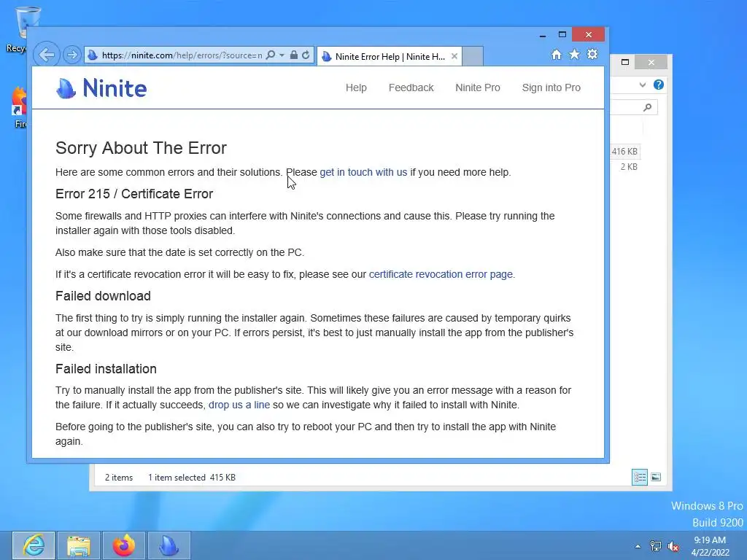Go to Ninite Pro page
The image size is (747, 560).
click(x=478, y=87)
